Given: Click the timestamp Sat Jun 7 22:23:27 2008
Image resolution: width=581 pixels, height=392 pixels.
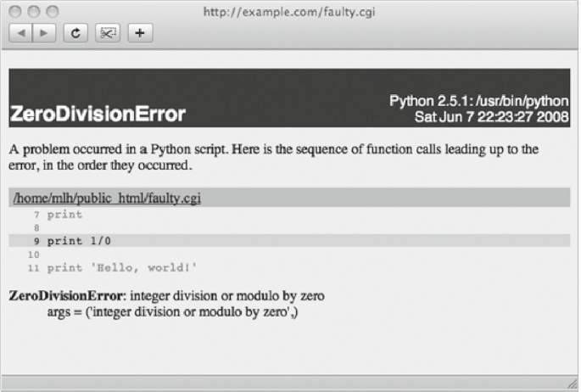Looking at the screenshot, I should pyautogui.click(x=490, y=116).
